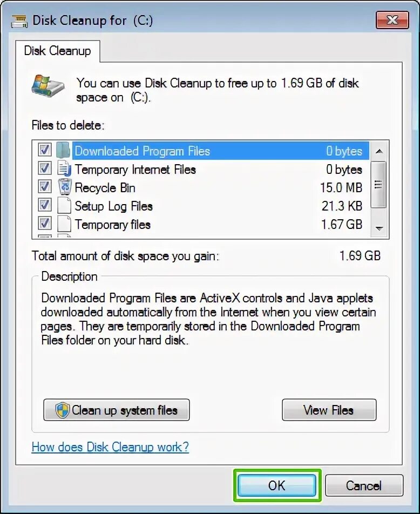
Task: Click the Windows drive icon beside summary
Action: [48, 86]
